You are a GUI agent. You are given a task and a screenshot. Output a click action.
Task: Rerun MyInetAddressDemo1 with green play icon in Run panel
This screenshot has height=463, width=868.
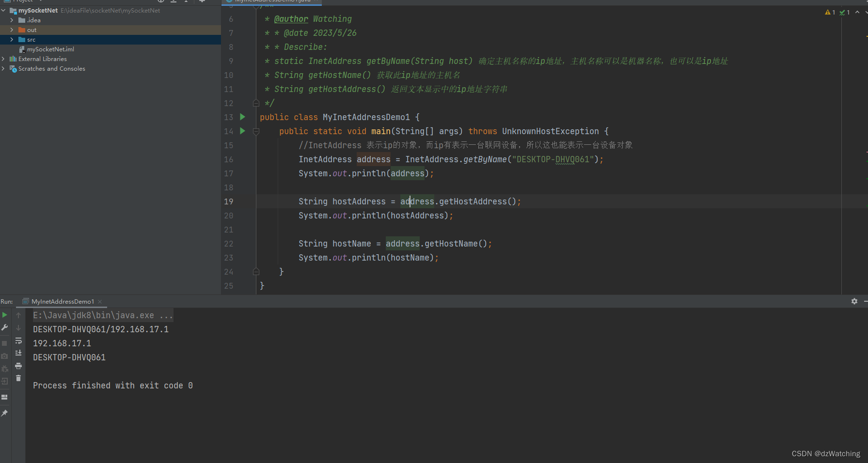pyautogui.click(x=5, y=315)
